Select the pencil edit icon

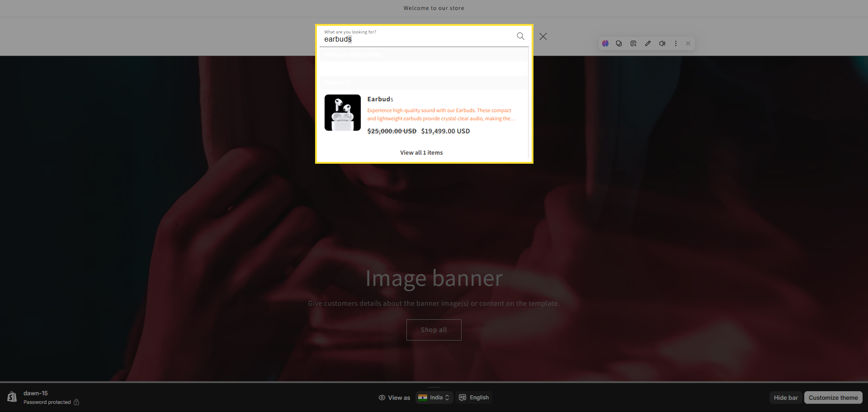point(648,43)
